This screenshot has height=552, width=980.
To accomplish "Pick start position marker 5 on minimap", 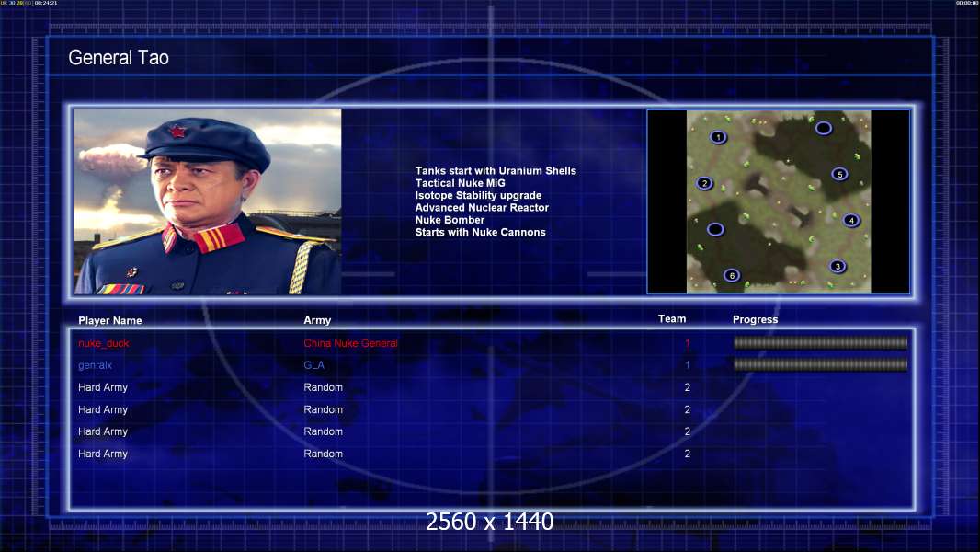I will [x=839, y=175].
